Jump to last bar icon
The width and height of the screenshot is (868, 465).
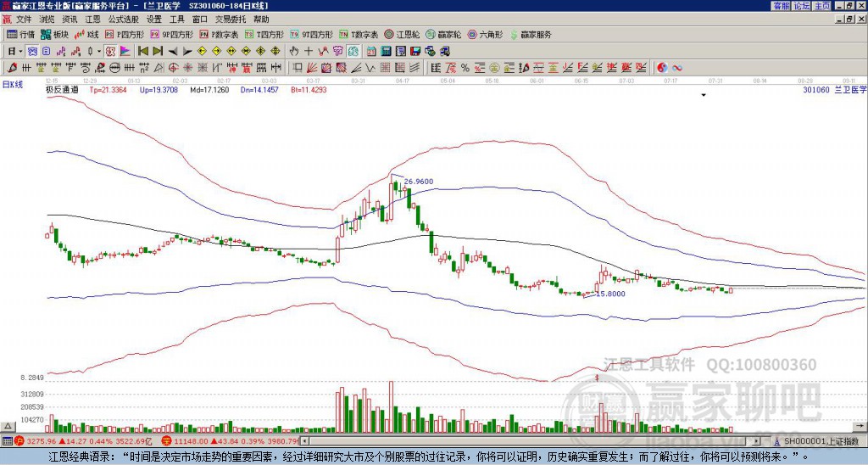pyautogui.click(x=158, y=51)
